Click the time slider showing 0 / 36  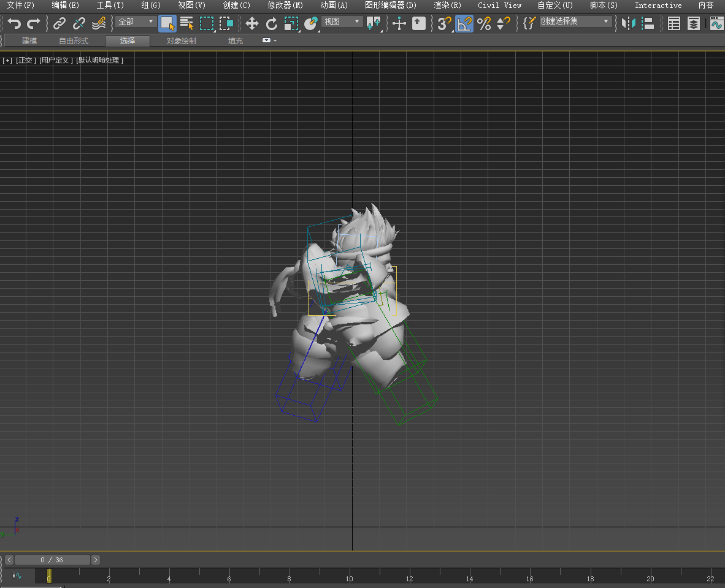tap(52, 560)
